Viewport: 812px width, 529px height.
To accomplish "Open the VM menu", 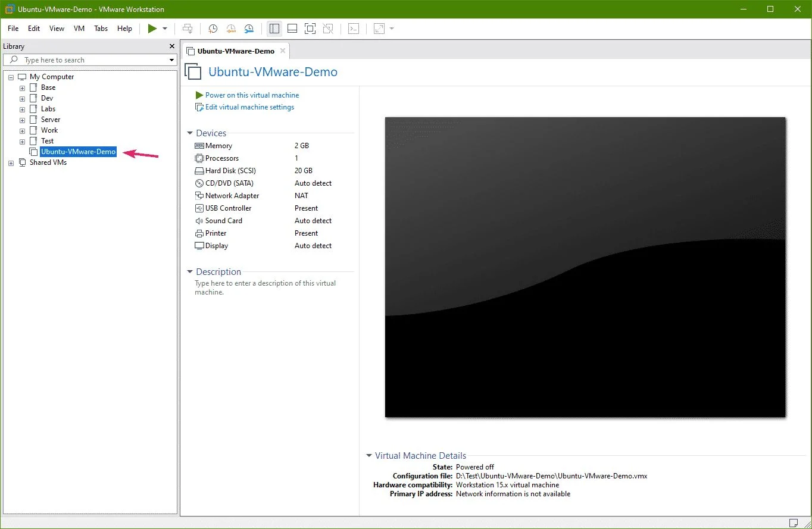I will [79, 29].
